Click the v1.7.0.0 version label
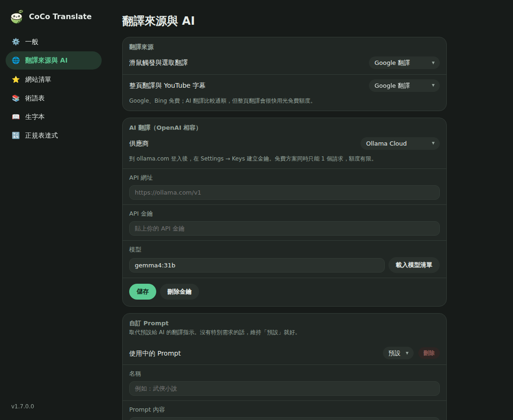 [x=22, y=406]
